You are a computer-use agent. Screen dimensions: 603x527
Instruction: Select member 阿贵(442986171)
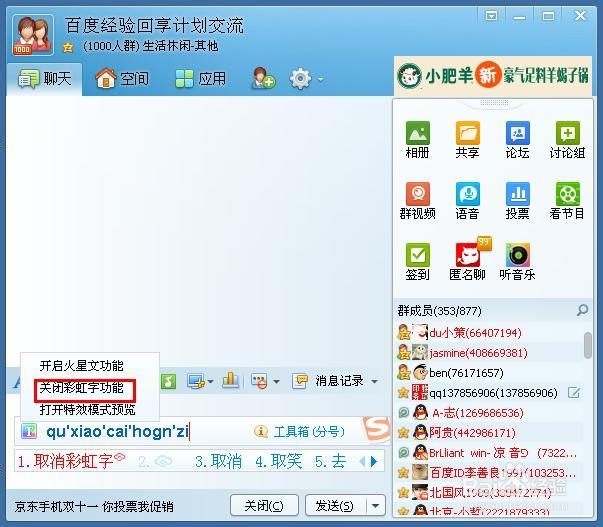pos(490,433)
